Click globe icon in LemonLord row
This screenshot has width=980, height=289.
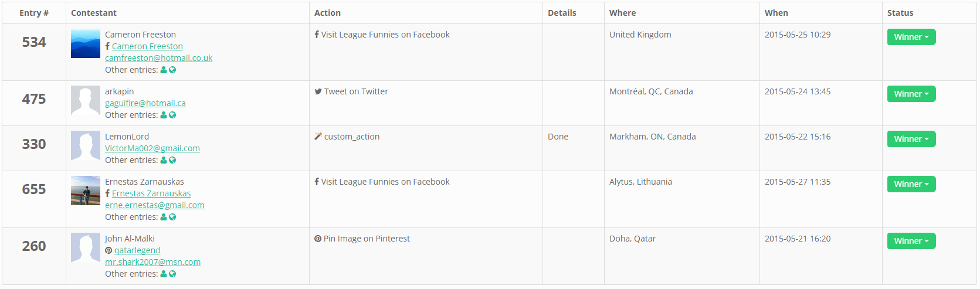coord(172,160)
